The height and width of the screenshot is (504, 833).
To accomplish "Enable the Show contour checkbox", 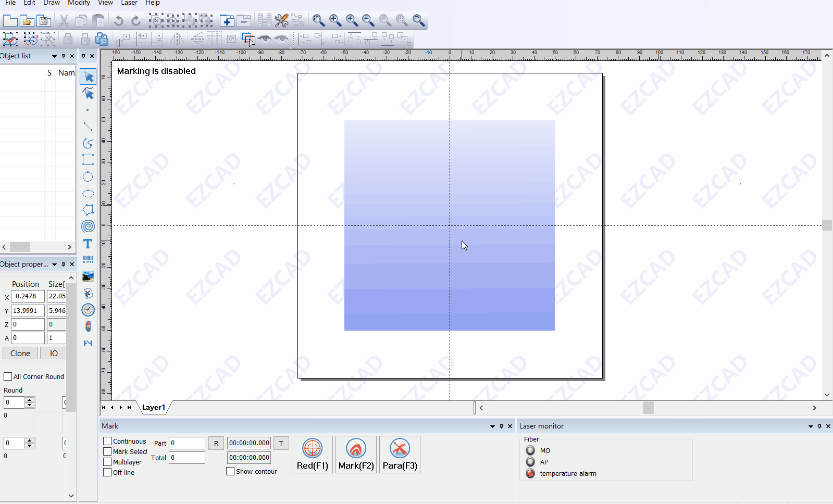I will tap(230, 471).
